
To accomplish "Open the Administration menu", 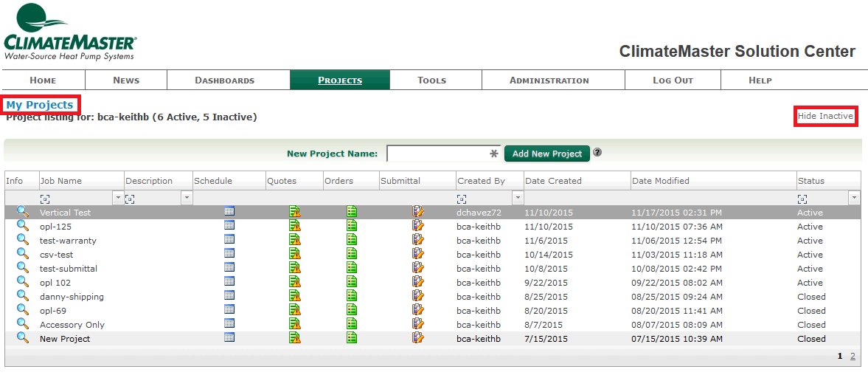I will [549, 80].
